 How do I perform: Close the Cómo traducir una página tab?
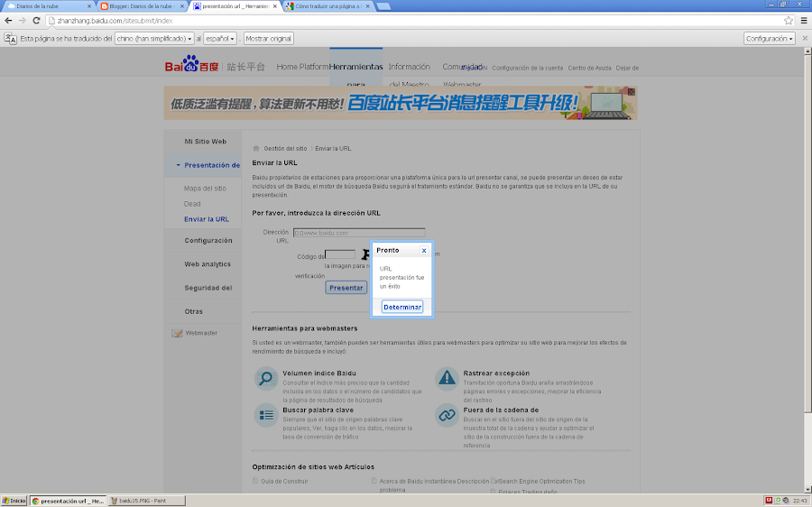tap(368, 6)
